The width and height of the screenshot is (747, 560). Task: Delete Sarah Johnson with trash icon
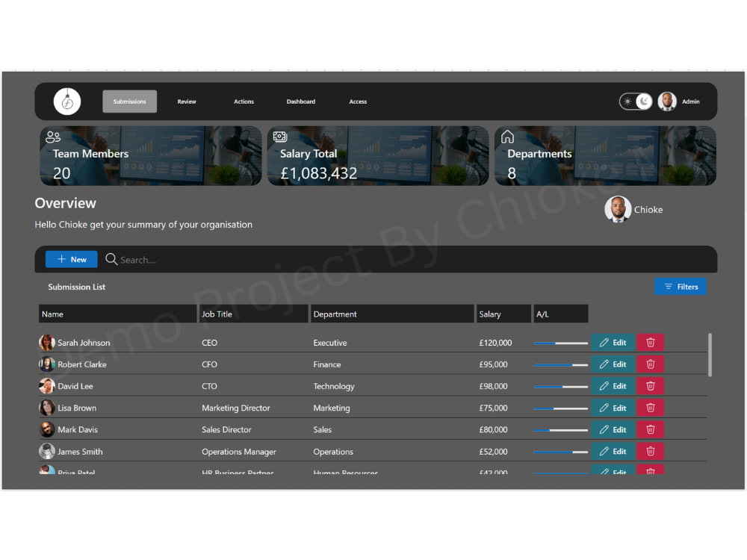pos(651,343)
